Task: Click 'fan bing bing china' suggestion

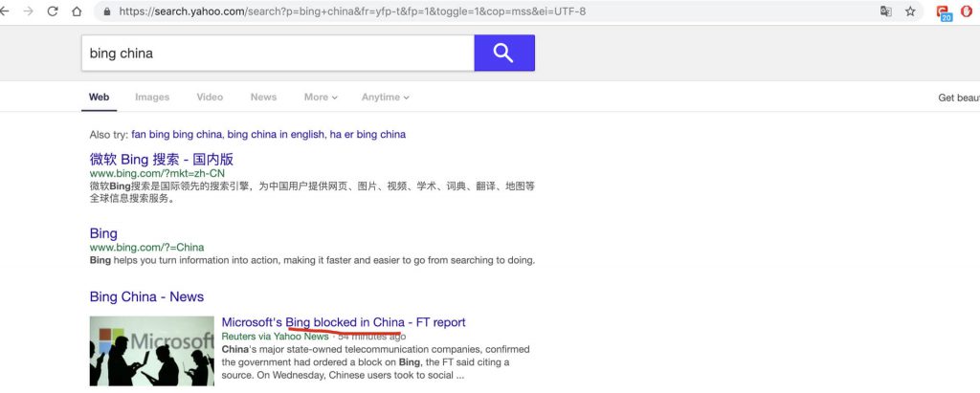Action: (177, 134)
